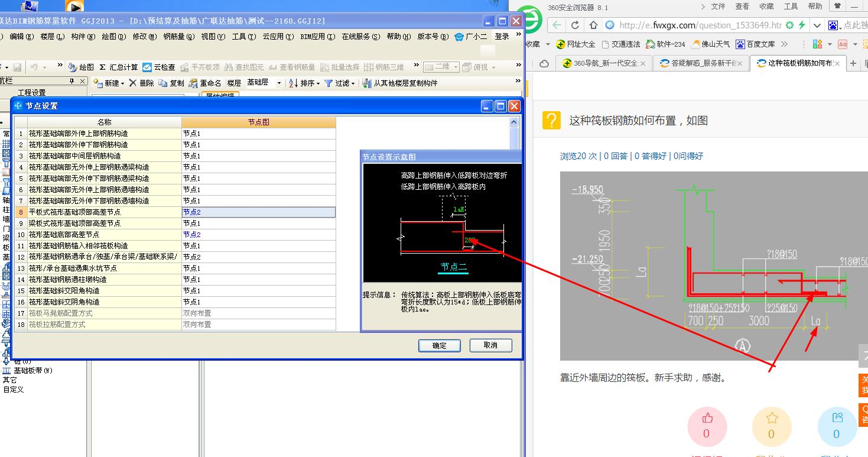Click the node settings table scrollbar up arrow
The image size is (868, 457).
pos(513,122)
